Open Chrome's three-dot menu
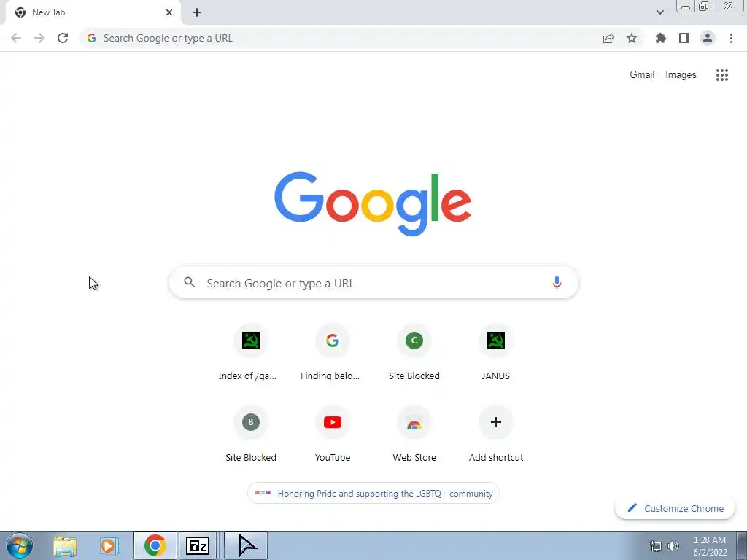 [731, 38]
